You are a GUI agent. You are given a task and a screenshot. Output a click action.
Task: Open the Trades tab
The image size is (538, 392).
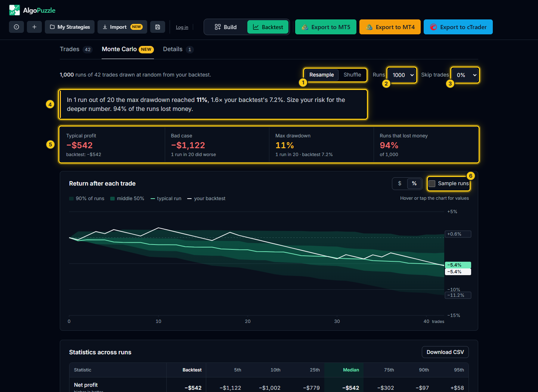76,49
